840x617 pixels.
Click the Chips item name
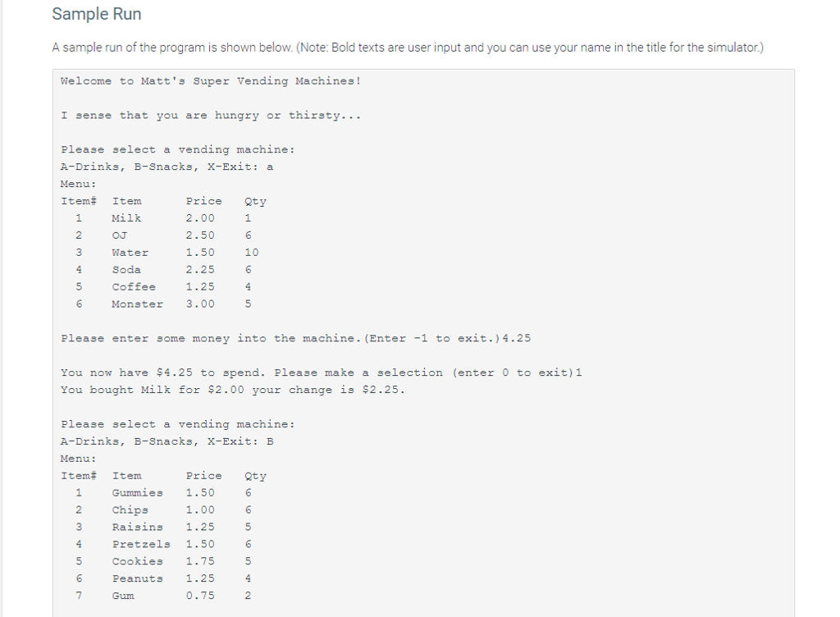(130, 510)
